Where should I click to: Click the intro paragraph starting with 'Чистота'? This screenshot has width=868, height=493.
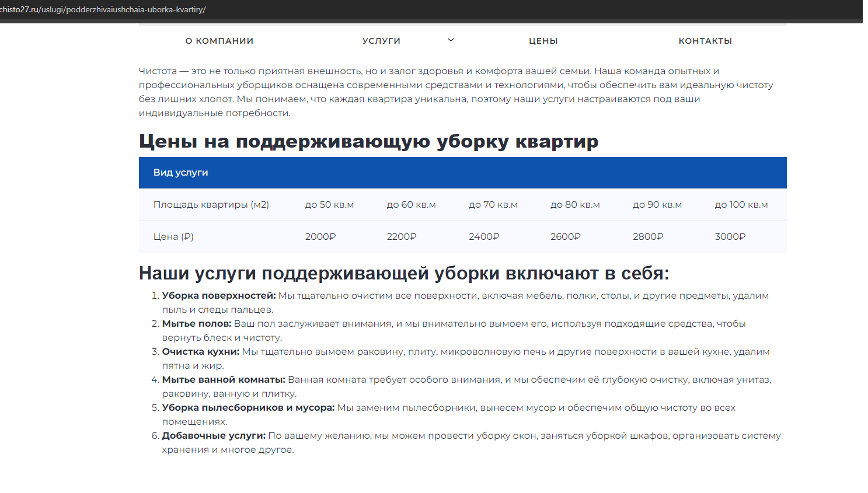[x=456, y=92]
